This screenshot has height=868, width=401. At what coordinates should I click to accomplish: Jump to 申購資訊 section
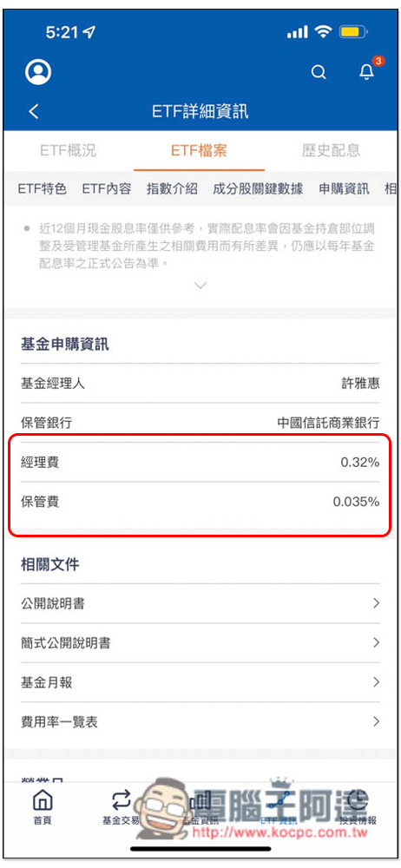344,188
